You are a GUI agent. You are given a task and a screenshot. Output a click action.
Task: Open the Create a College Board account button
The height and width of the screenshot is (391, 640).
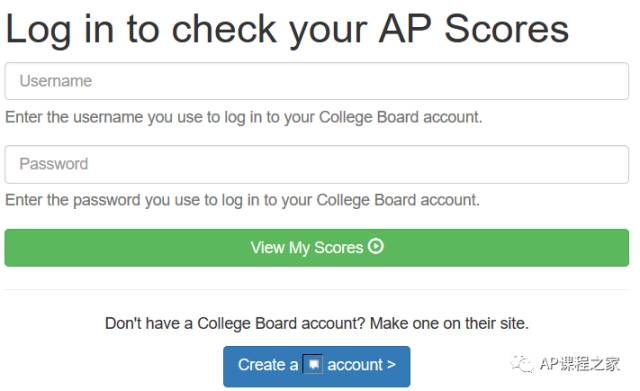pos(317,366)
